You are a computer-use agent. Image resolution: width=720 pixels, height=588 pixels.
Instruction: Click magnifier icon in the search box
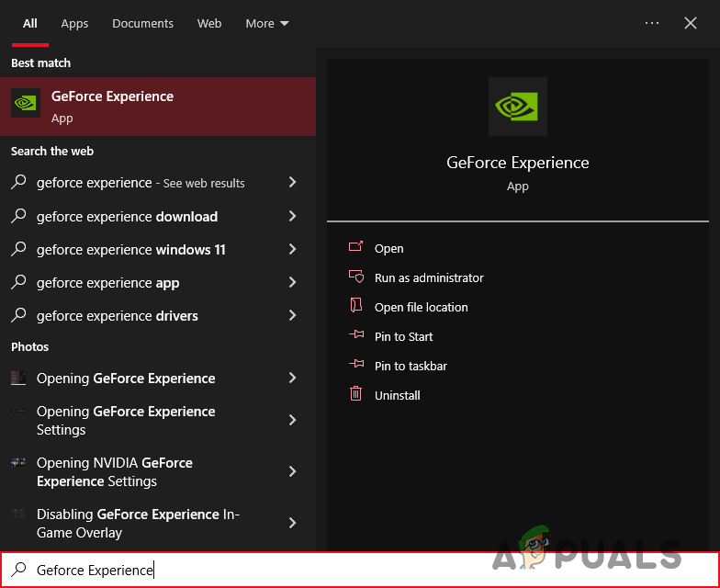[18, 570]
